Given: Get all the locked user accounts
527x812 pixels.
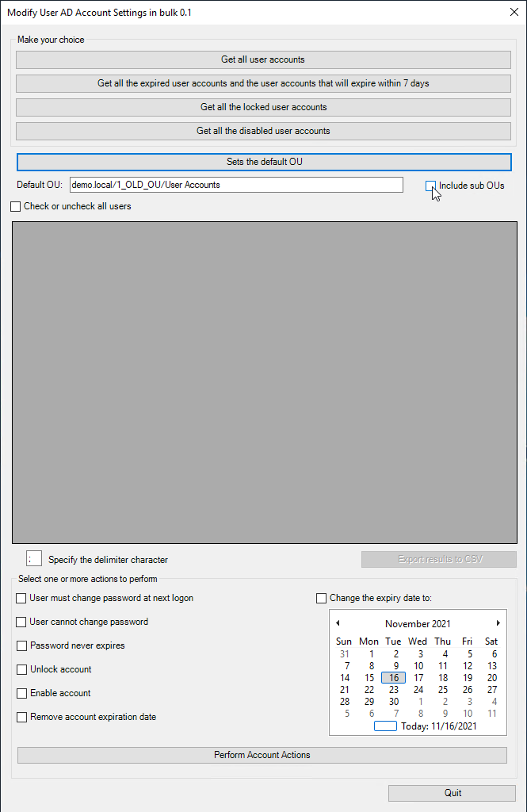Looking at the screenshot, I should point(263,107).
